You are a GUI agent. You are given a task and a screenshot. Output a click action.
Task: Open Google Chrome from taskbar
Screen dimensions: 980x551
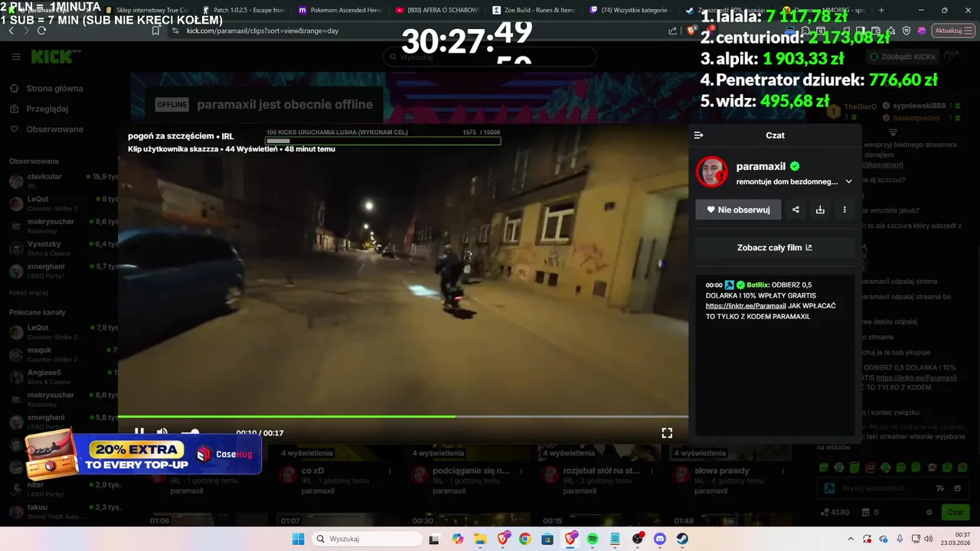click(x=524, y=539)
